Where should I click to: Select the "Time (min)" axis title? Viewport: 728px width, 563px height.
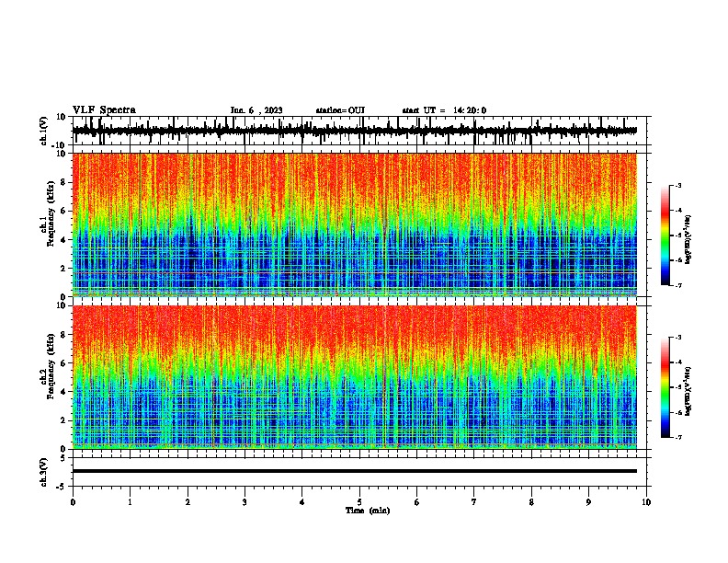[x=368, y=511]
